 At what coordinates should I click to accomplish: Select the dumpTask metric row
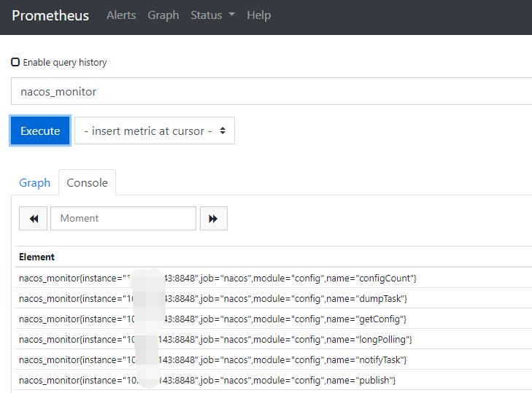click(x=274, y=298)
